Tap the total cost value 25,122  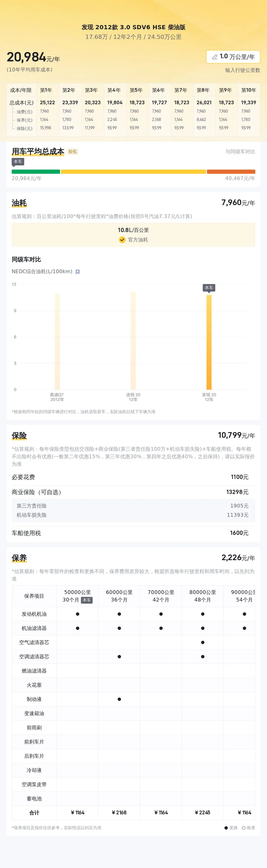[x=48, y=102]
